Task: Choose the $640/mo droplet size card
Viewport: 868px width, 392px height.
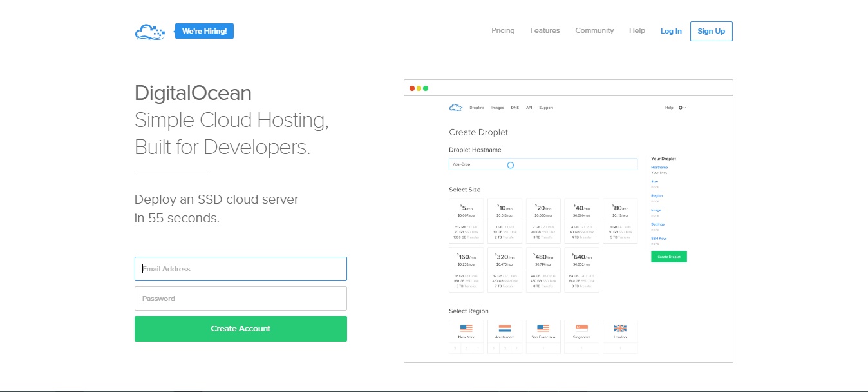Action: click(582, 270)
